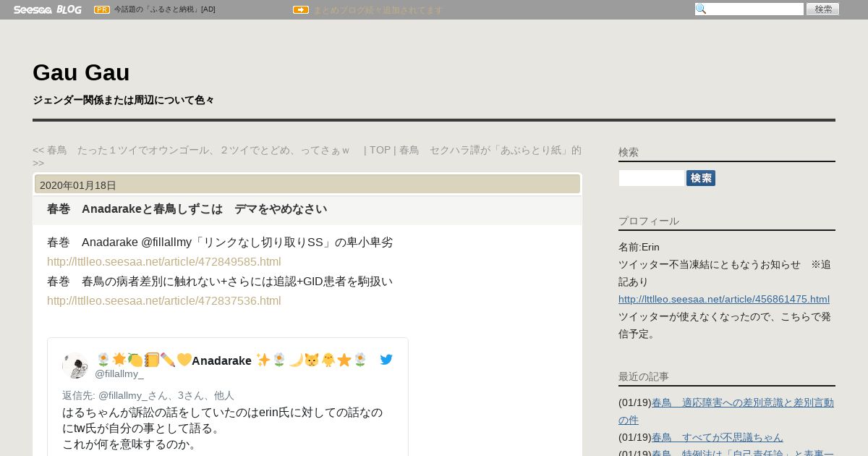Click the blog subtitle ジェンダー関係または周辺について色々

(124, 100)
